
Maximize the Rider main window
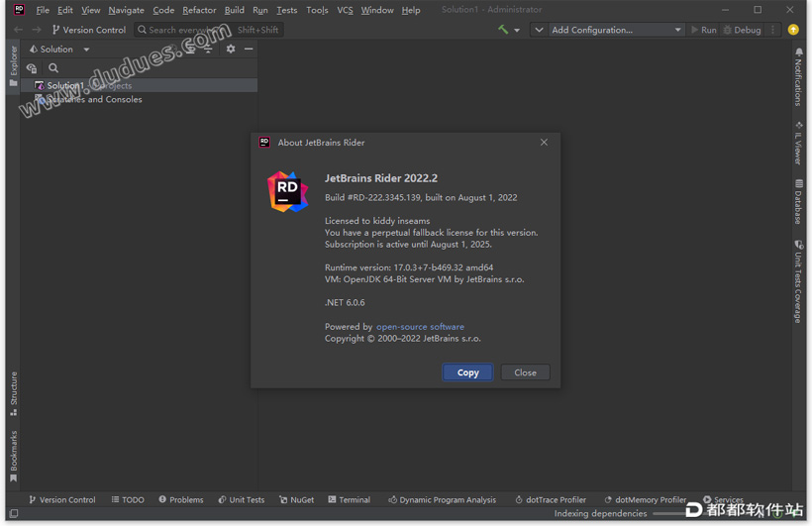758,10
